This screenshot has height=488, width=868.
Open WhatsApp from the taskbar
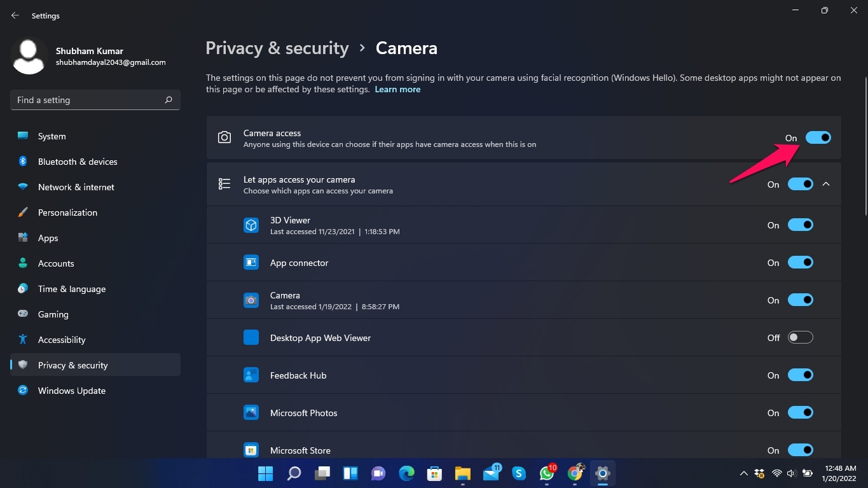(x=546, y=473)
